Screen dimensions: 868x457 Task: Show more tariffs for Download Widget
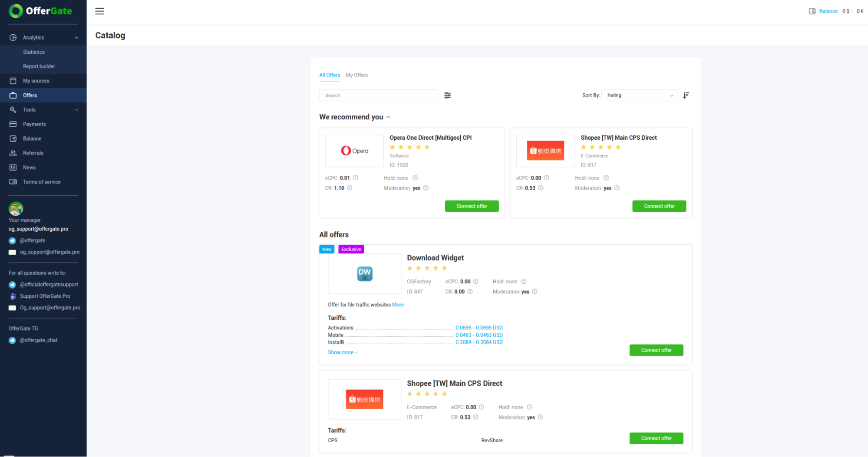coord(343,352)
